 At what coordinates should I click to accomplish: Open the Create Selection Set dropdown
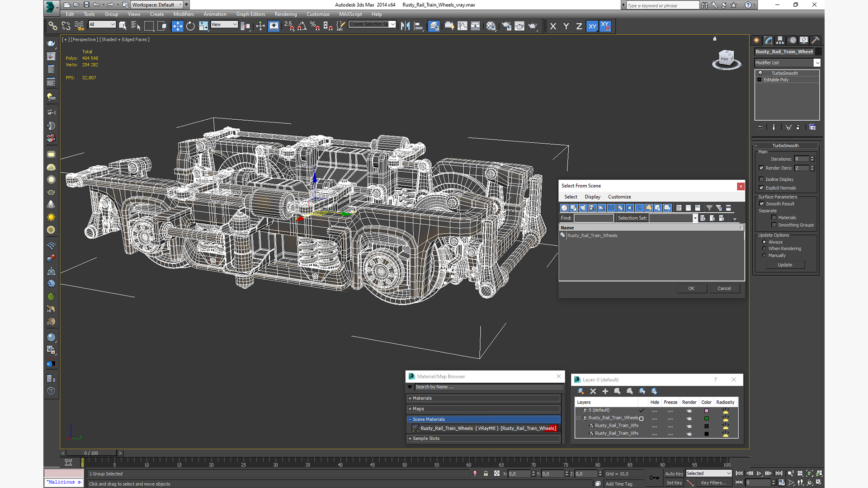point(373,24)
